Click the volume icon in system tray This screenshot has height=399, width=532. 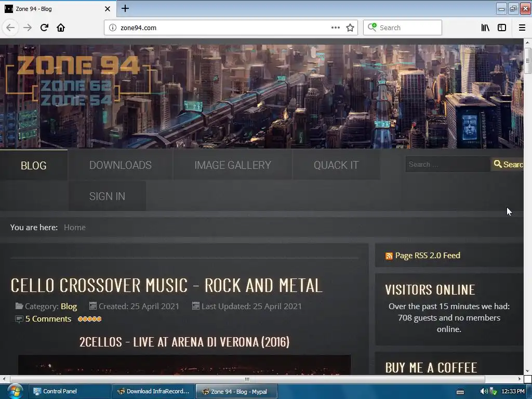[x=484, y=391]
